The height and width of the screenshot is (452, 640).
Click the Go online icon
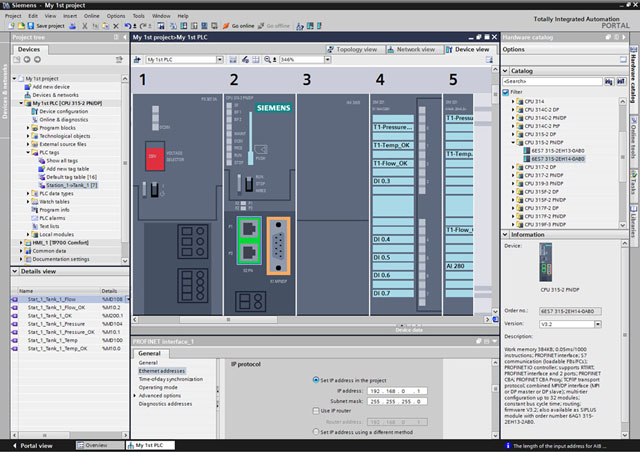(225, 25)
